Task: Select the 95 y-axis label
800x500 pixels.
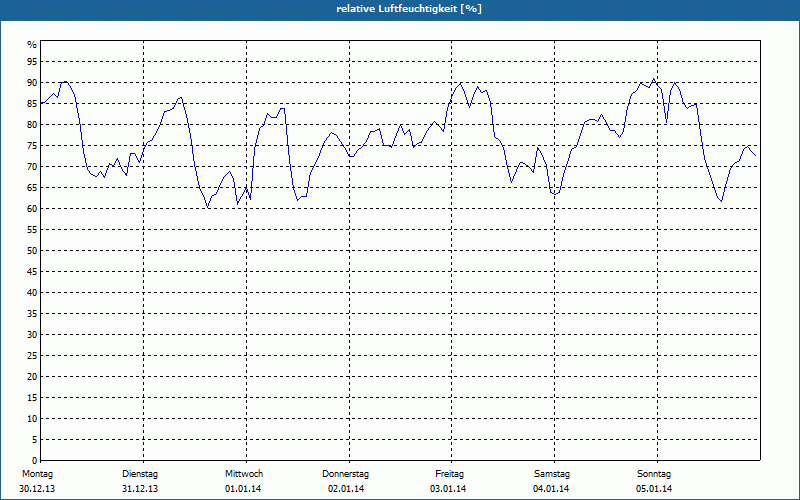Action: pyautogui.click(x=32, y=62)
